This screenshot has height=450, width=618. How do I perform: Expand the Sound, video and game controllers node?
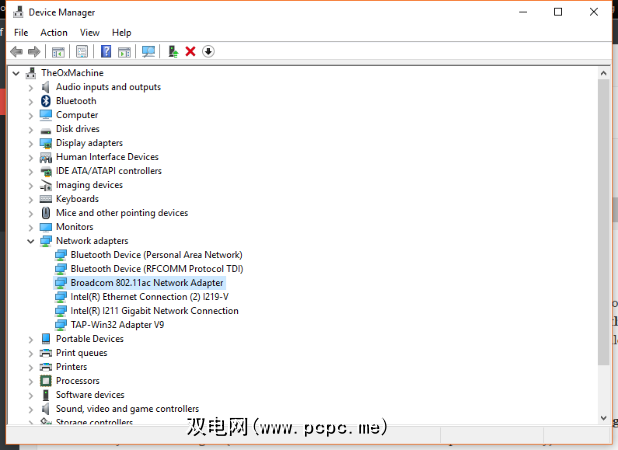[31, 409]
